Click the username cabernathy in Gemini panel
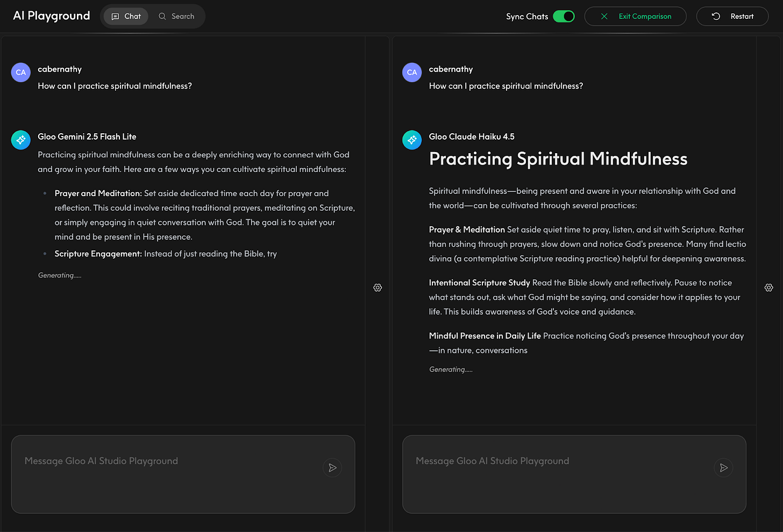783x532 pixels. tap(60, 69)
